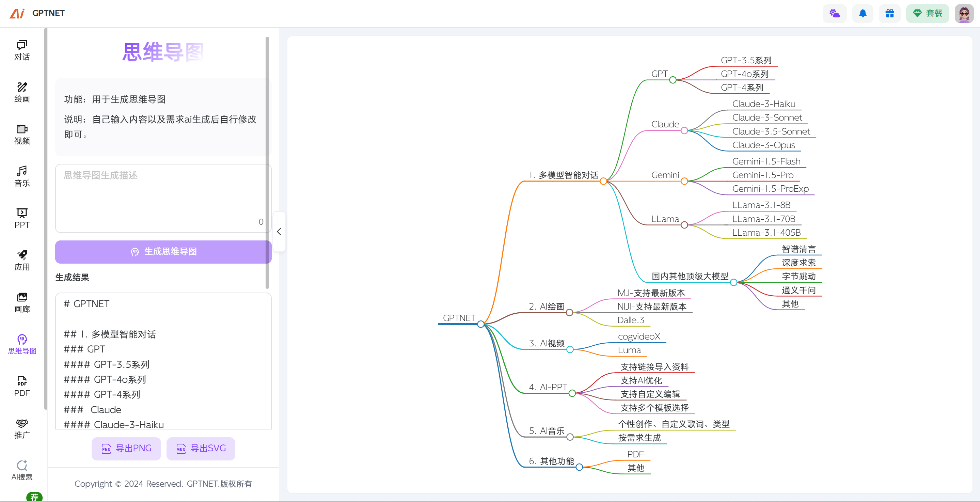Viewport: 980px width, 502px height.
Task: Click the Luma node
Action: (629, 350)
